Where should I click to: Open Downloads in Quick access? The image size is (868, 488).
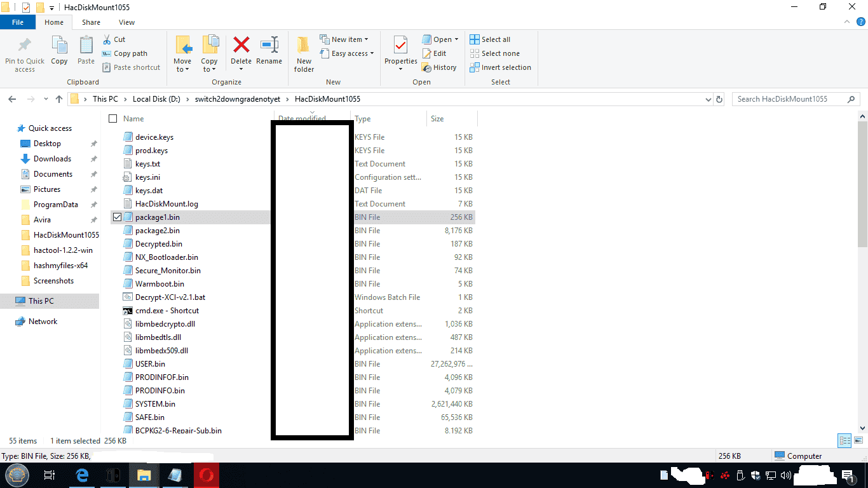tap(52, 159)
